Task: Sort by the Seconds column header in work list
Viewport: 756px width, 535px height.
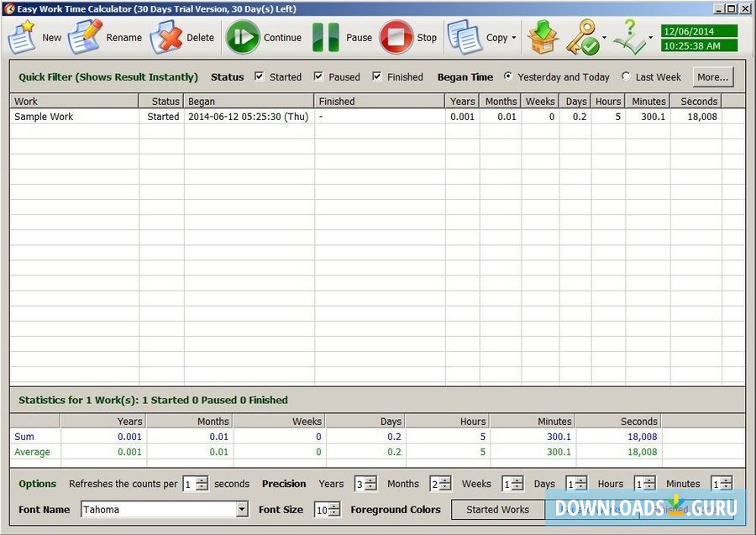Action: (x=696, y=102)
